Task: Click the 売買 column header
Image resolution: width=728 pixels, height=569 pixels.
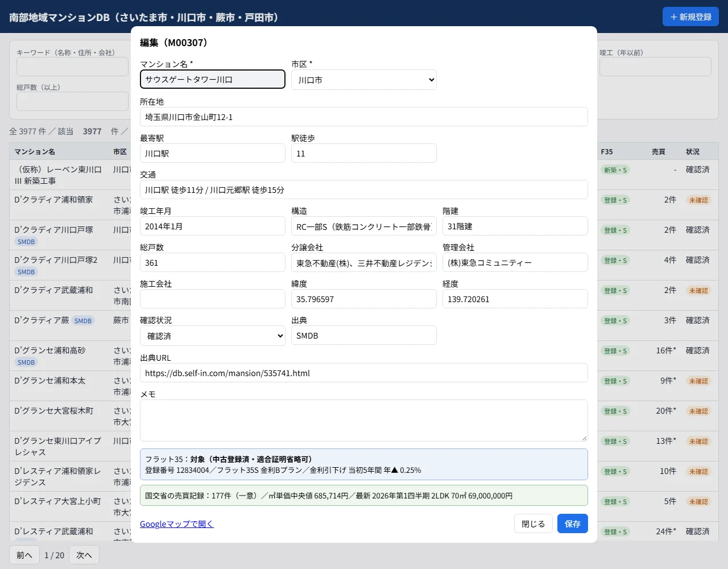Action: pyautogui.click(x=658, y=152)
